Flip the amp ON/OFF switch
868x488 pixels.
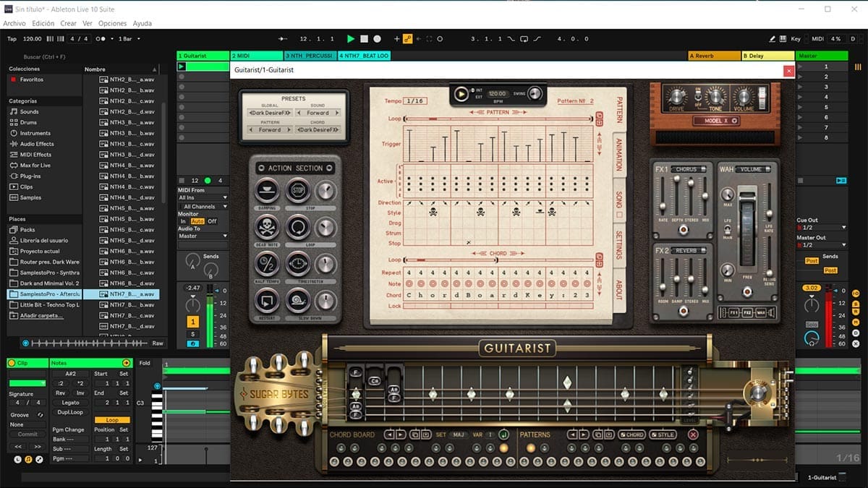[698, 97]
